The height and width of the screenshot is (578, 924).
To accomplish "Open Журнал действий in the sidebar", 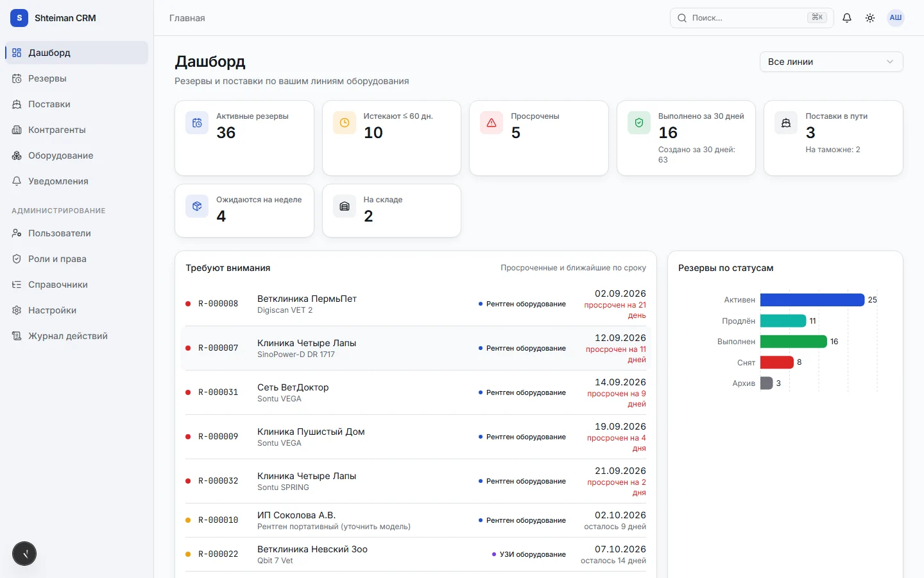I will 77,336.
